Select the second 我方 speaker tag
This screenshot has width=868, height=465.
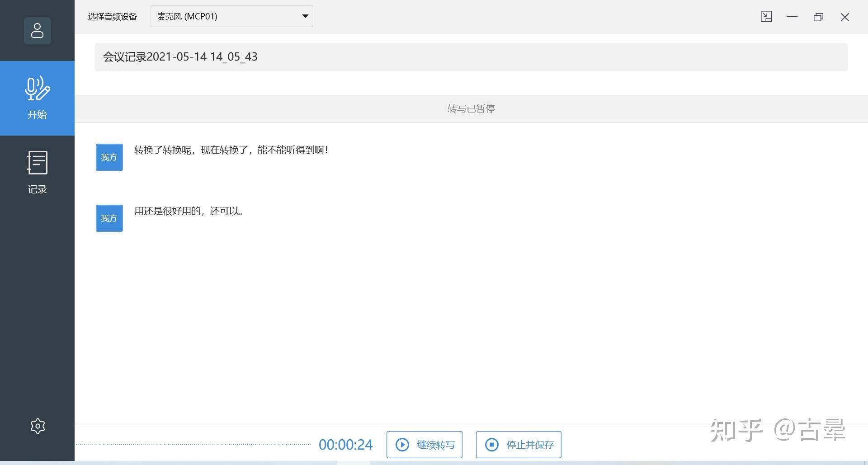coord(109,218)
